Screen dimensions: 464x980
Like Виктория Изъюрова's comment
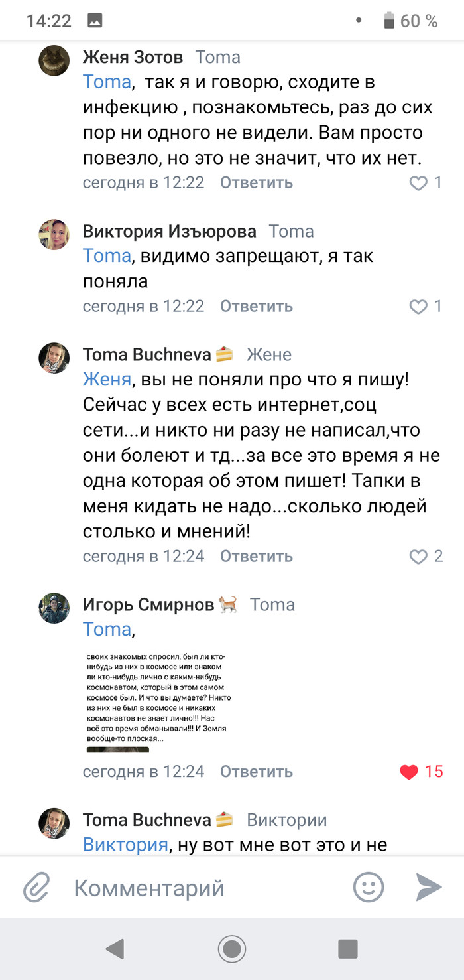(x=418, y=307)
